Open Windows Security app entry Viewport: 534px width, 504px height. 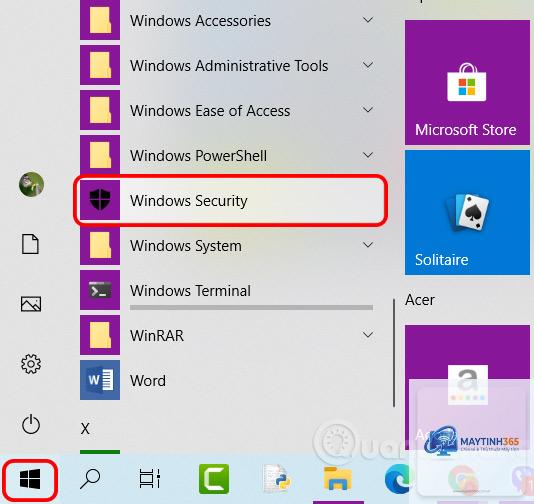[230, 200]
